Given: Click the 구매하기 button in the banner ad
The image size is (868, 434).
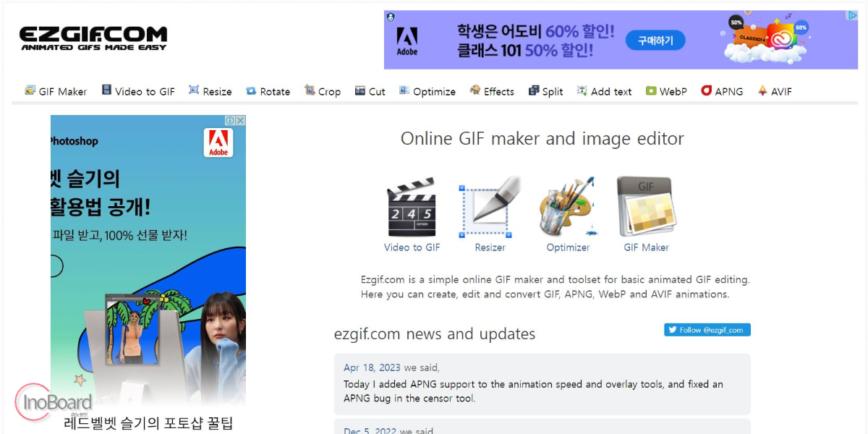Looking at the screenshot, I should coord(655,41).
